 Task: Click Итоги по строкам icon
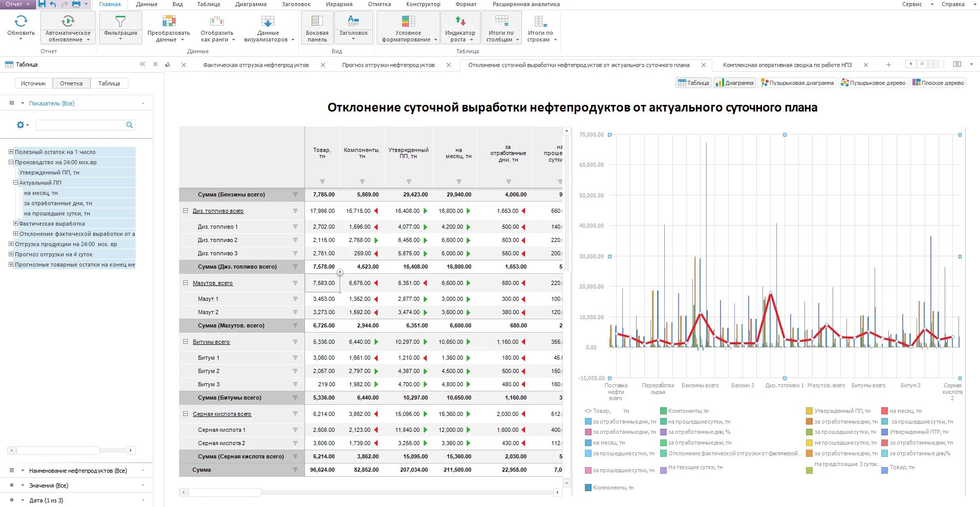pos(540,21)
